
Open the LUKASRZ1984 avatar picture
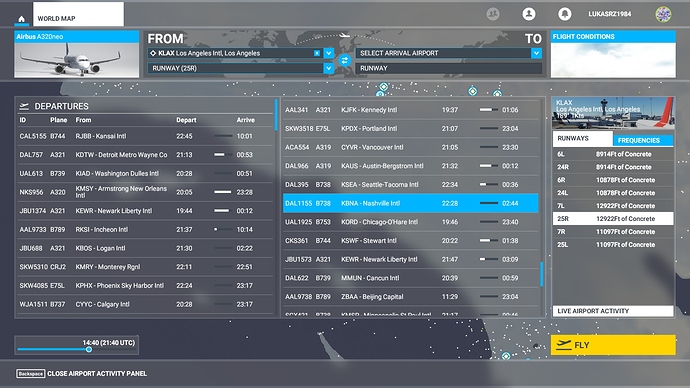[663, 14]
